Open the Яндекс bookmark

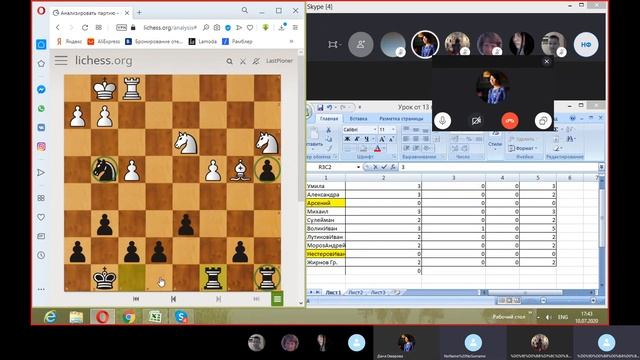click(x=69, y=41)
